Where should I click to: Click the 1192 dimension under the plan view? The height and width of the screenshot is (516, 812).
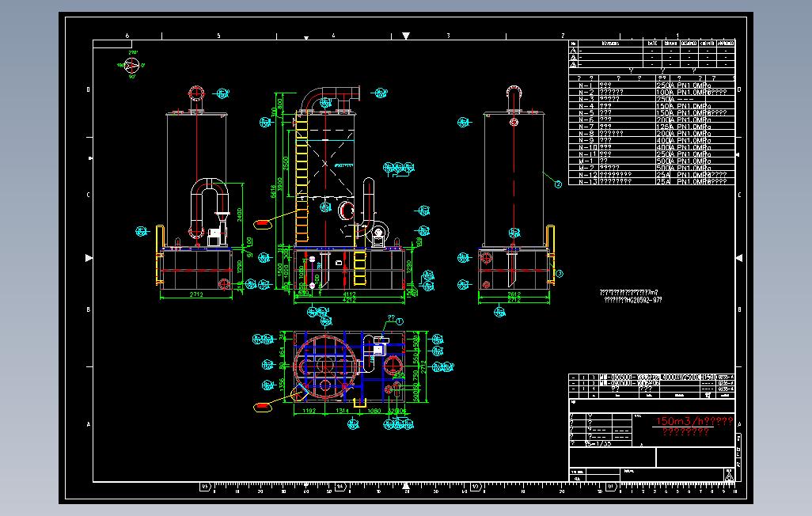309,411
